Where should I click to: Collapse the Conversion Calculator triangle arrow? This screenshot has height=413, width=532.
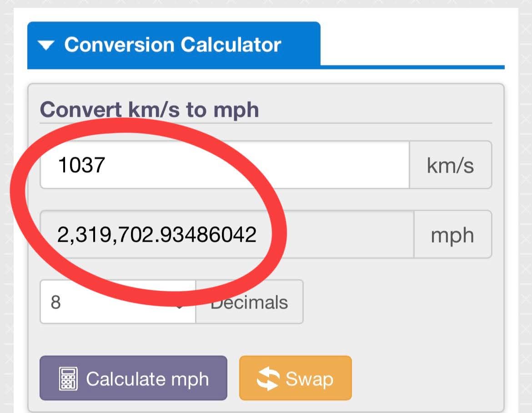pos(46,45)
